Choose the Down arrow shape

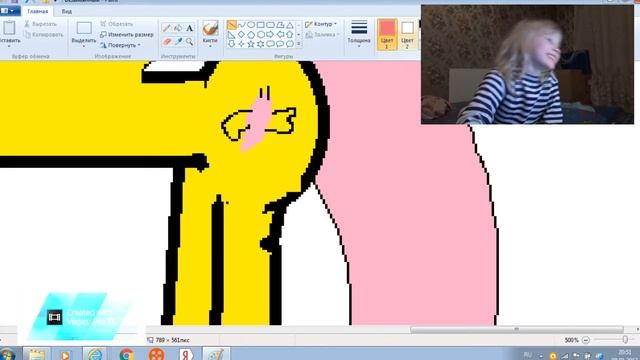point(231,44)
